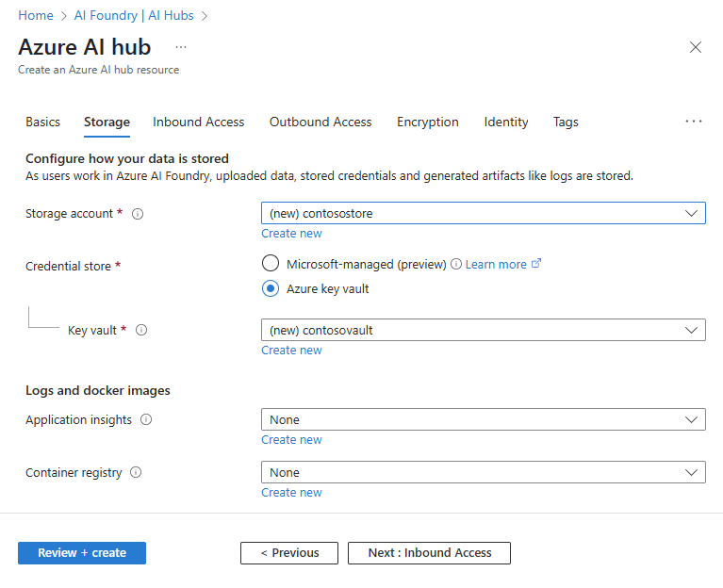Open AI Foundry | AI Hubs breadcrumb
723x588 pixels.
134,16
